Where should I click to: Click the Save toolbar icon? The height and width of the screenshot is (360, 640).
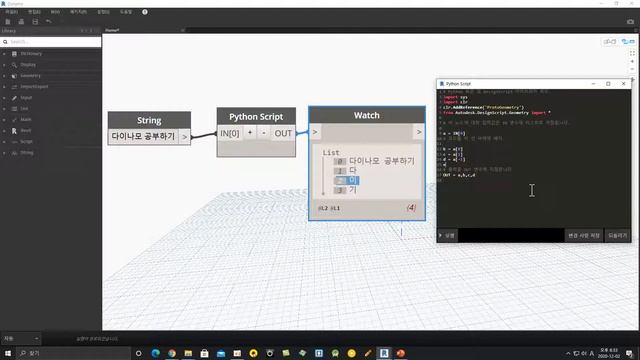pyautogui.click(x=35, y=22)
